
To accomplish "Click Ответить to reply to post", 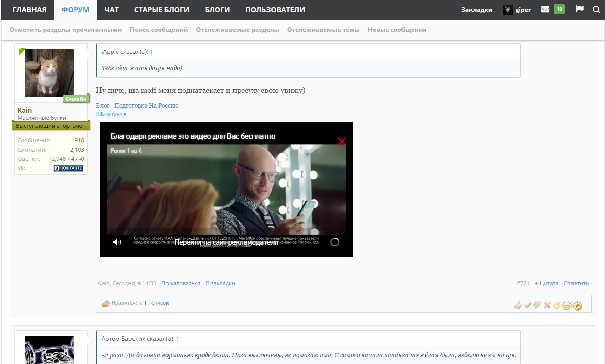I will pos(576,283).
